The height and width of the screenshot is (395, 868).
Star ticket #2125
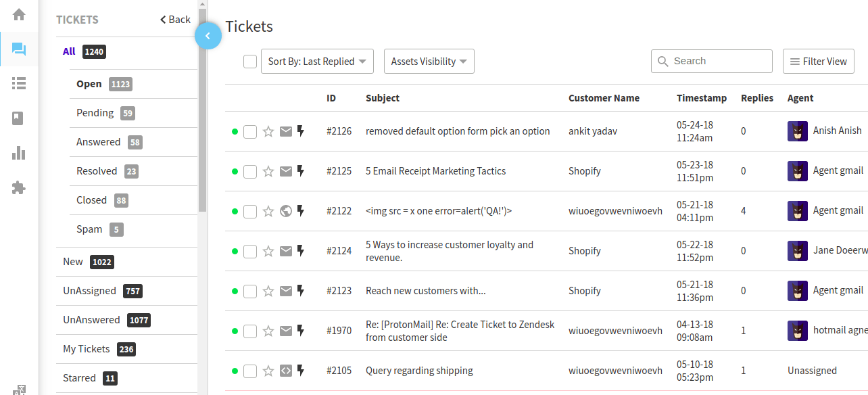coord(268,171)
